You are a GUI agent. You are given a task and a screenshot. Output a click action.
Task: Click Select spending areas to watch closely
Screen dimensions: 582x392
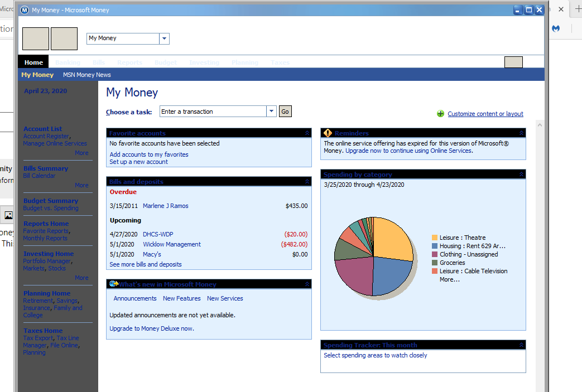point(375,355)
